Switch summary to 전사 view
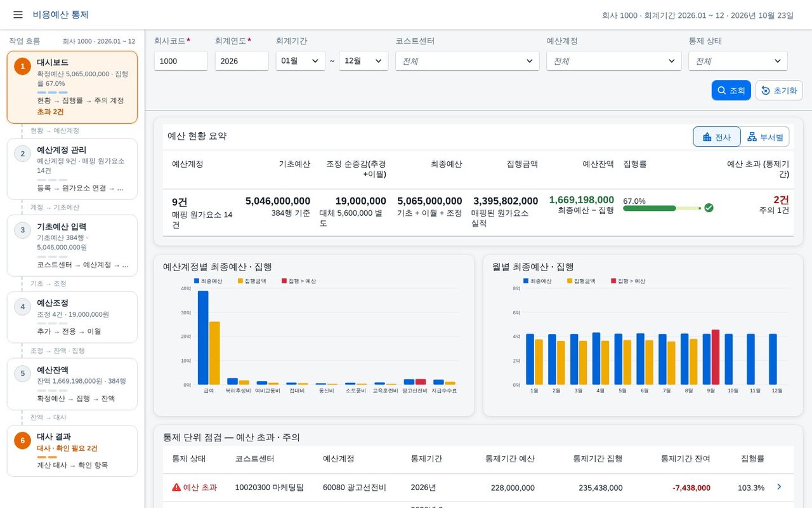The width and height of the screenshot is (812, 508). click(x=717, y=137)
